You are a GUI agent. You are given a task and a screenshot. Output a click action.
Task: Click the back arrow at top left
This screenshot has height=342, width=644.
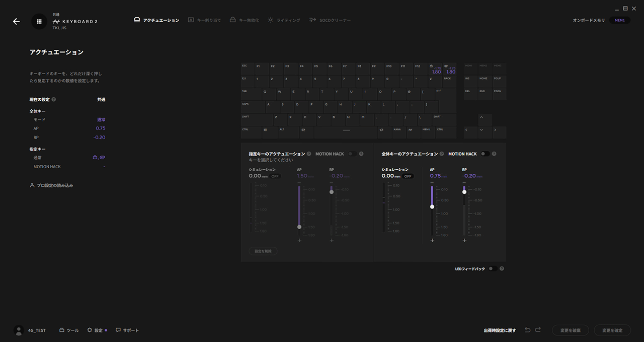coord(16,21)
